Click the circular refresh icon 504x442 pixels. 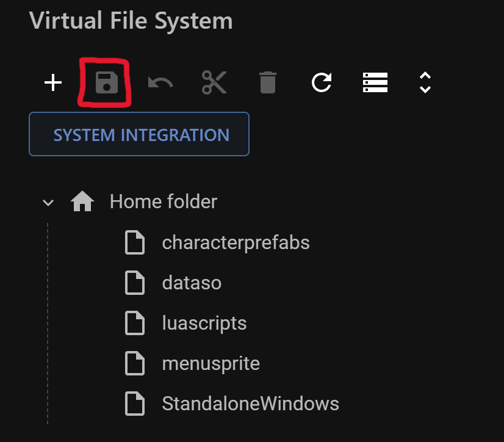322,82
